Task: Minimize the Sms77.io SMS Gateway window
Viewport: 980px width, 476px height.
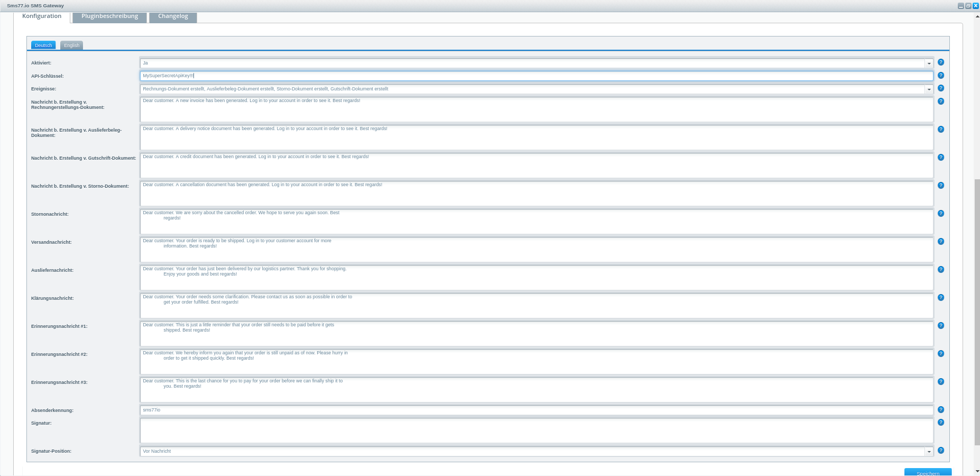Action: pyautogui.click(x=961, y=6)
